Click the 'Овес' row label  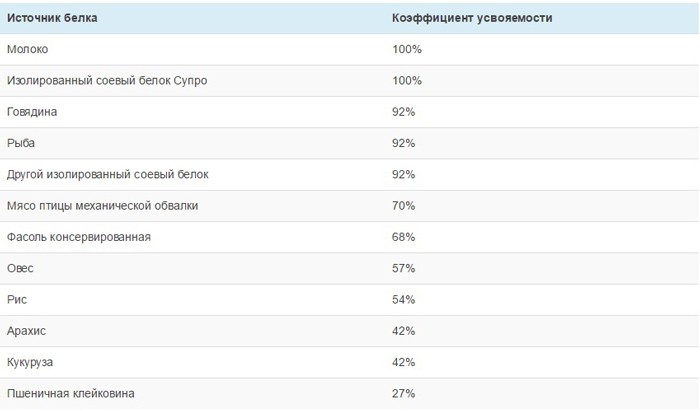[x=20, y=268]
